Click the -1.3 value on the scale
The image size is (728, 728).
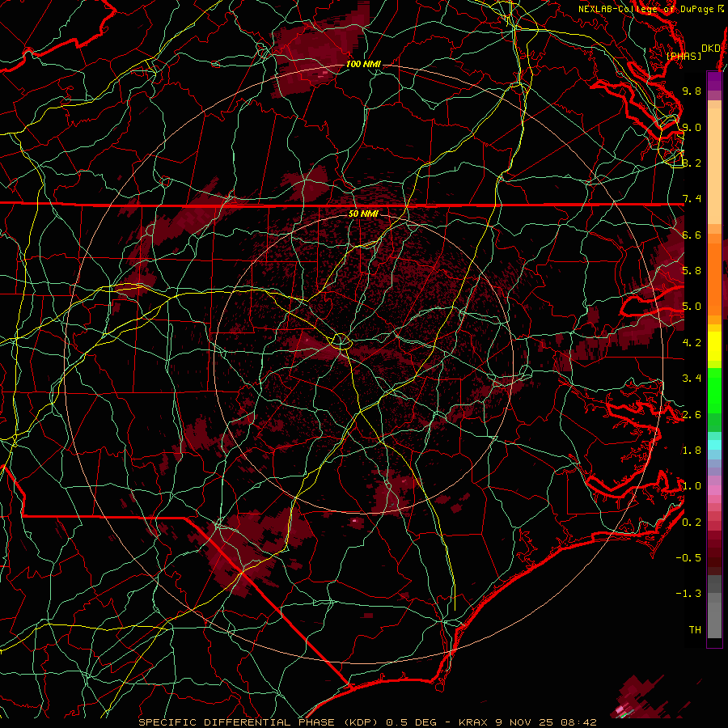688,594
